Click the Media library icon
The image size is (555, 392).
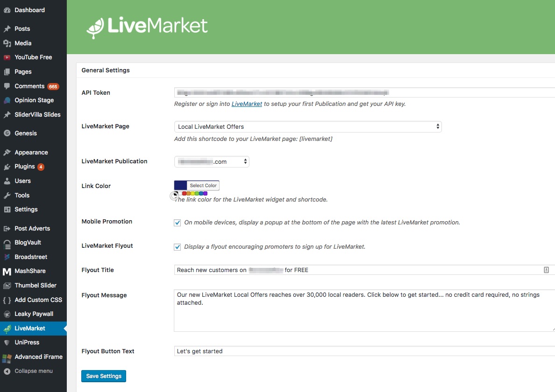(x=7, y=43)
